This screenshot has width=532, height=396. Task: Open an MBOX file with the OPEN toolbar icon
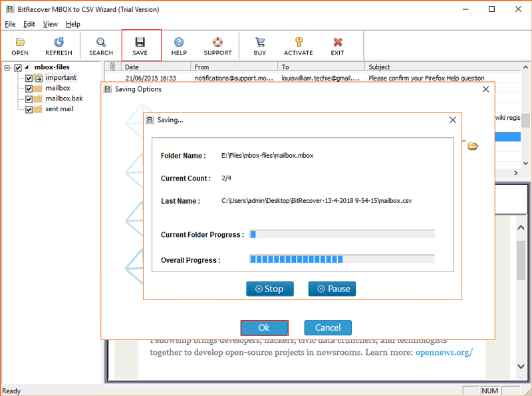20,46
